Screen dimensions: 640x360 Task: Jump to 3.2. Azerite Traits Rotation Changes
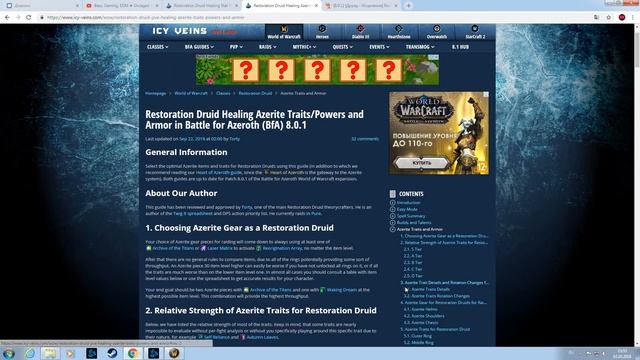(437, 296)
